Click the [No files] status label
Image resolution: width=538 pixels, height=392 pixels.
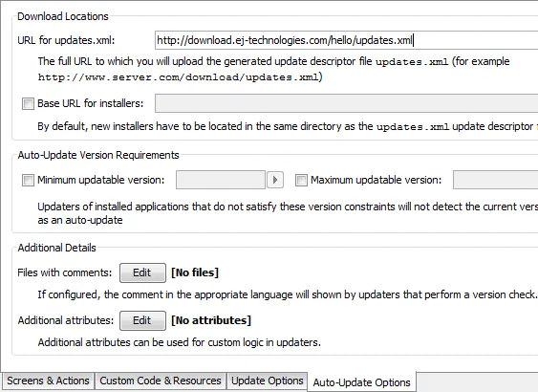click(195, 272)
